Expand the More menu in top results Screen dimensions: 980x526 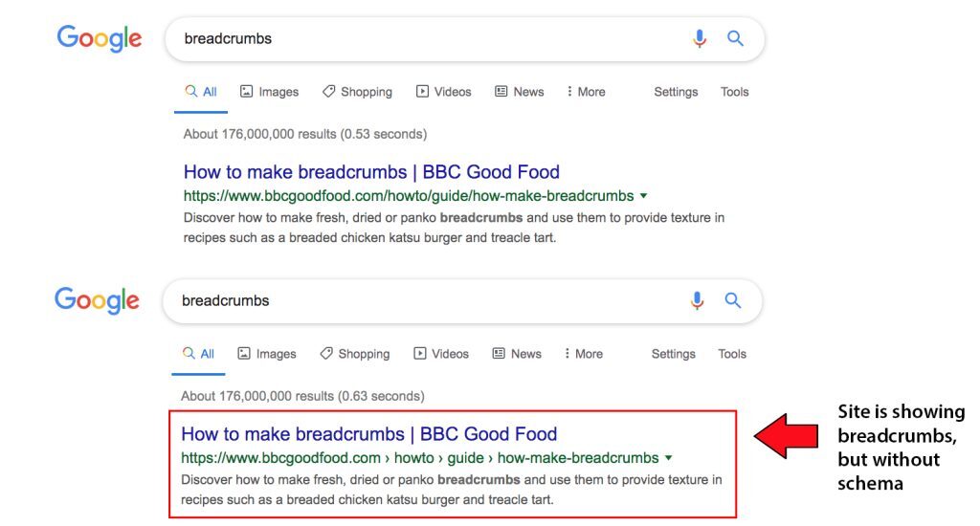(585, 92)
